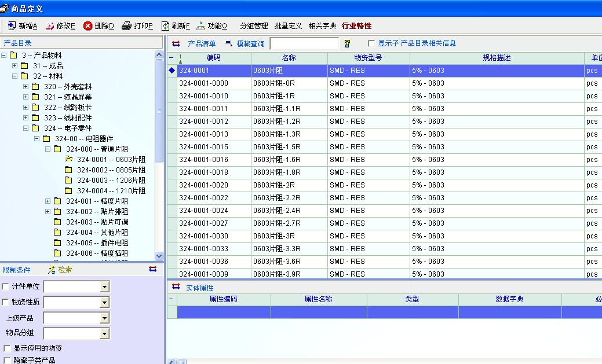Open the 行业特性 menu item

(356, 26)
